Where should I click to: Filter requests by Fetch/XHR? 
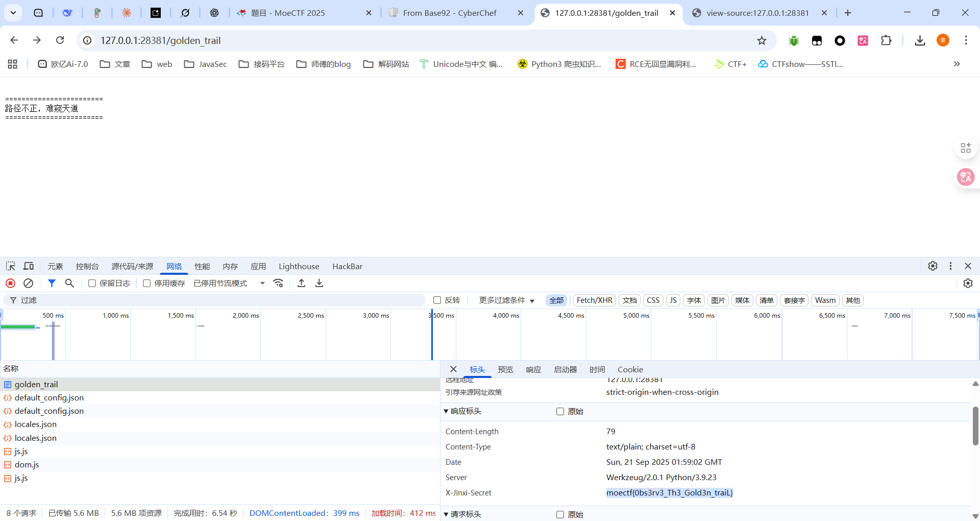[x=594, y=300]
